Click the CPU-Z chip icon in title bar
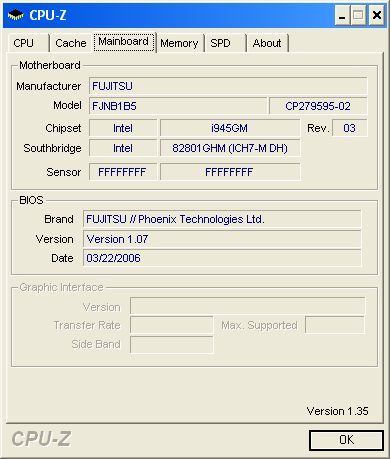This screenshot has width=391, height=459. (16, 15)
